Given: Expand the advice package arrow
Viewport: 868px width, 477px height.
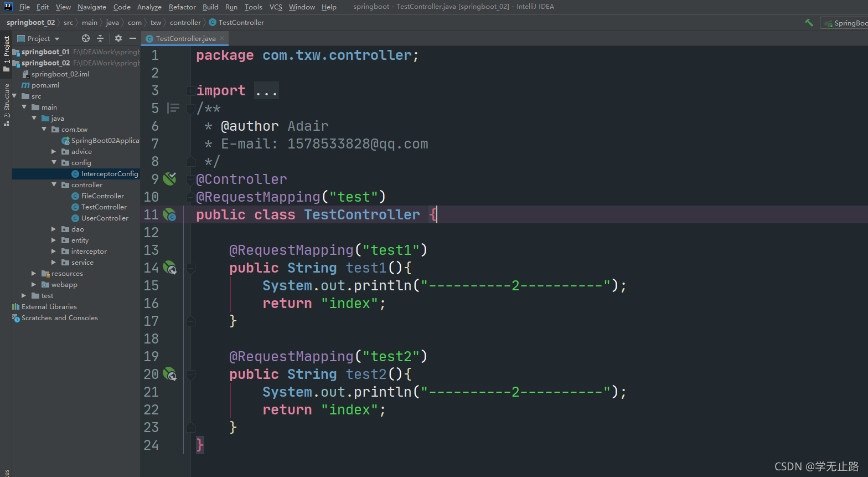Looking at the screenshot, I should tap(54, 151).
